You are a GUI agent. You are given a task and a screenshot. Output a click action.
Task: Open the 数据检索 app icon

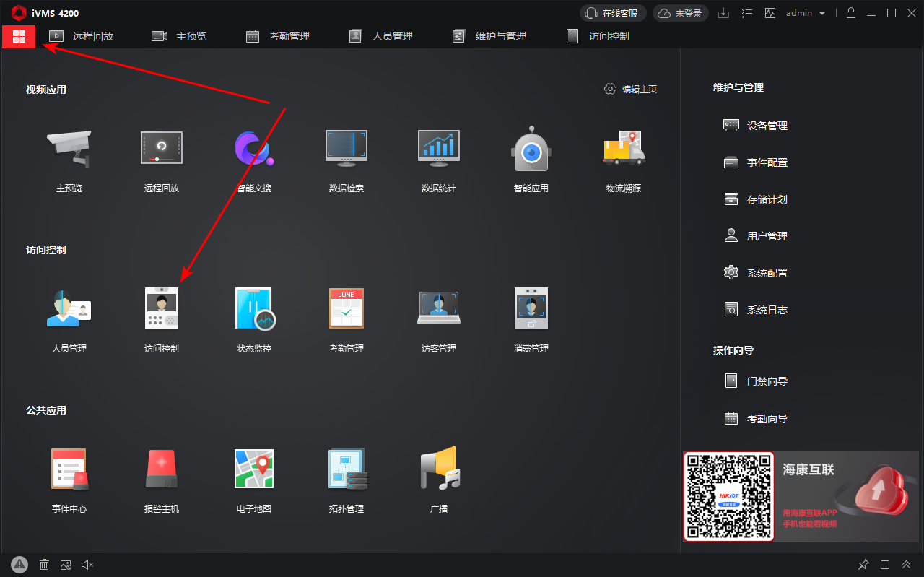[346, 149]
